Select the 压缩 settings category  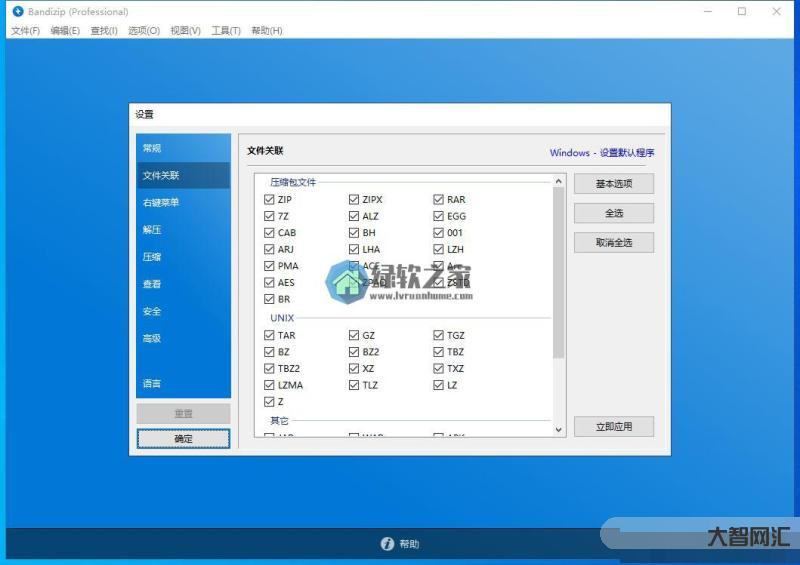tap(152, 257)
